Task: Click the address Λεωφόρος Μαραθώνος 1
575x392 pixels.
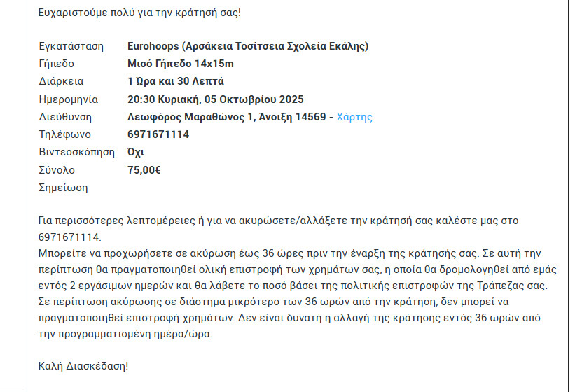Action: click(190, 117)
